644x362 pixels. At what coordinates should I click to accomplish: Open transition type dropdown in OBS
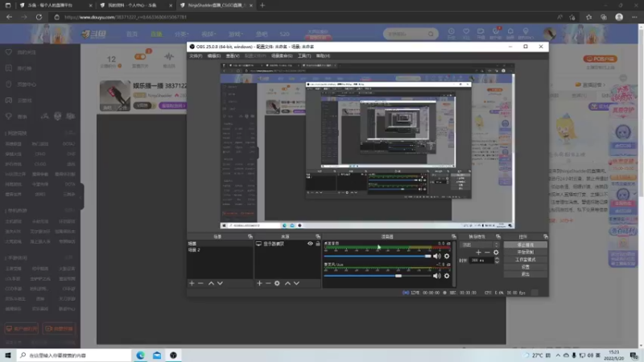[x=480, y=245]
